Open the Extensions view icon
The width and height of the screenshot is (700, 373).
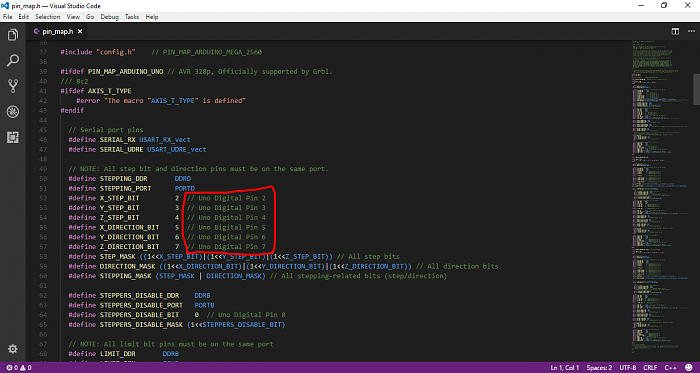(x=13, y=137)
